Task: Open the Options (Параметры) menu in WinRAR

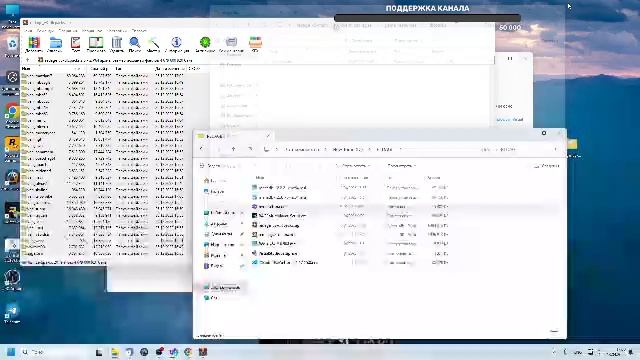Action: (x=117, y=31)
